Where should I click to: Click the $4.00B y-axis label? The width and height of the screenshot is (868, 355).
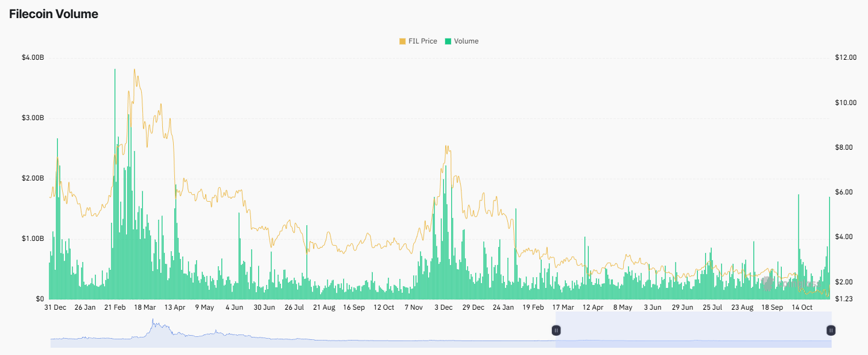pos(33,57)
